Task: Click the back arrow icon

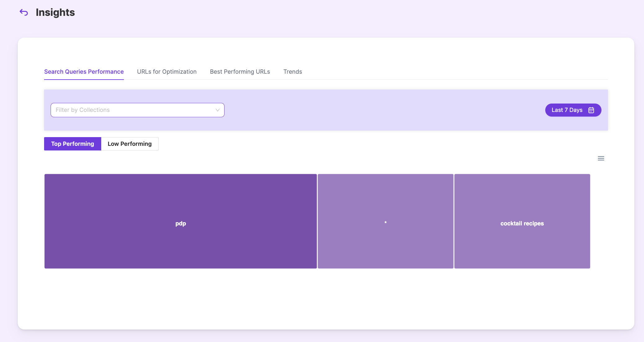Action: coord(24,12)
